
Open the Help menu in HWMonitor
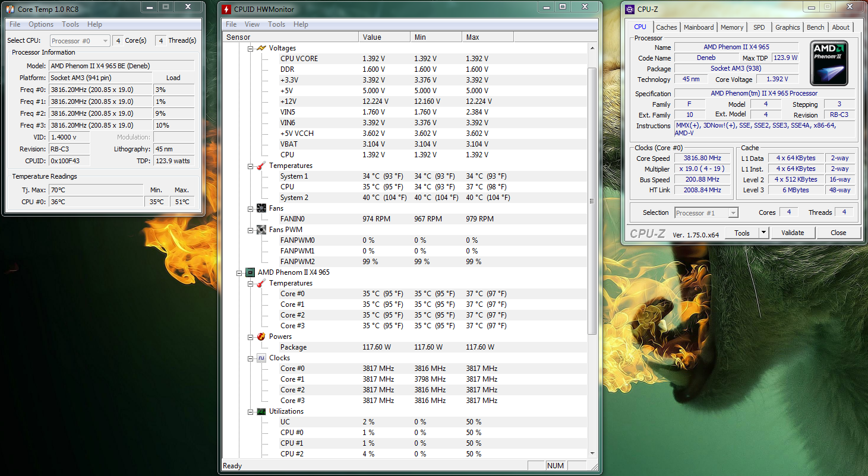click(301, 24)
